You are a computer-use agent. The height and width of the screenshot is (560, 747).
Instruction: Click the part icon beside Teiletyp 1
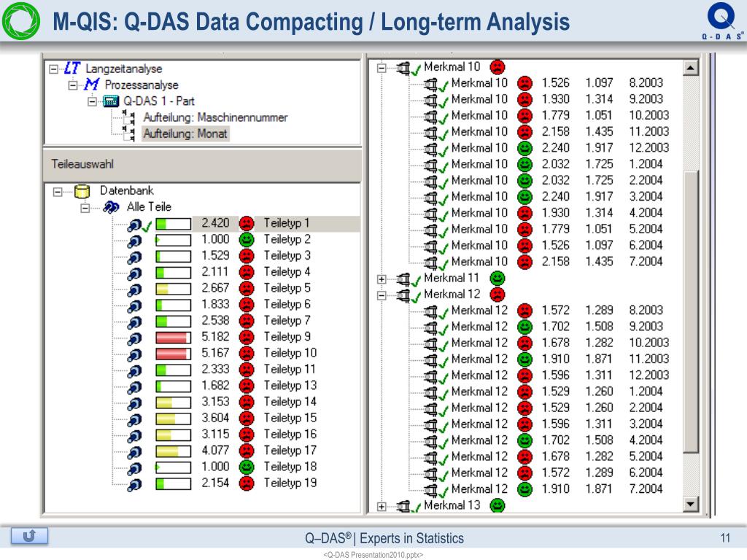click(x=134, y=225)
